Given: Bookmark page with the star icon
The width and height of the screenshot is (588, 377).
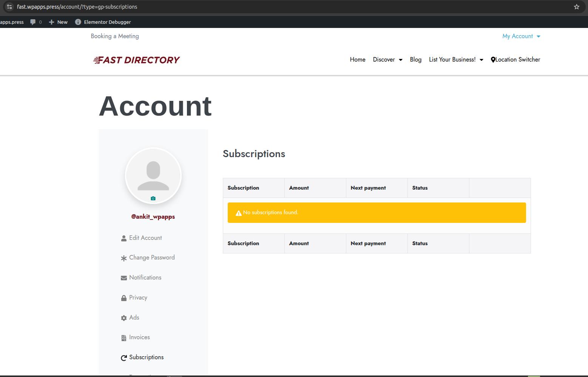Looking at the screenshot, I should coord(576,7).
